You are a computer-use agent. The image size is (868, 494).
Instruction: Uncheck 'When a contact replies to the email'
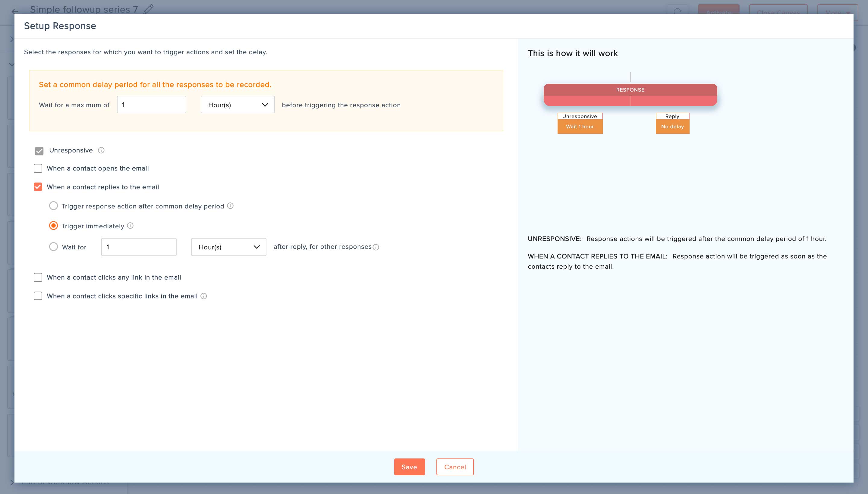(38, 187)
